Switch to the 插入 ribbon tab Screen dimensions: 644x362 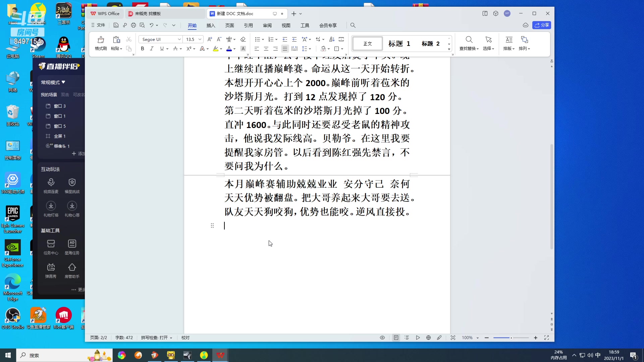click(x=211, y=25)
